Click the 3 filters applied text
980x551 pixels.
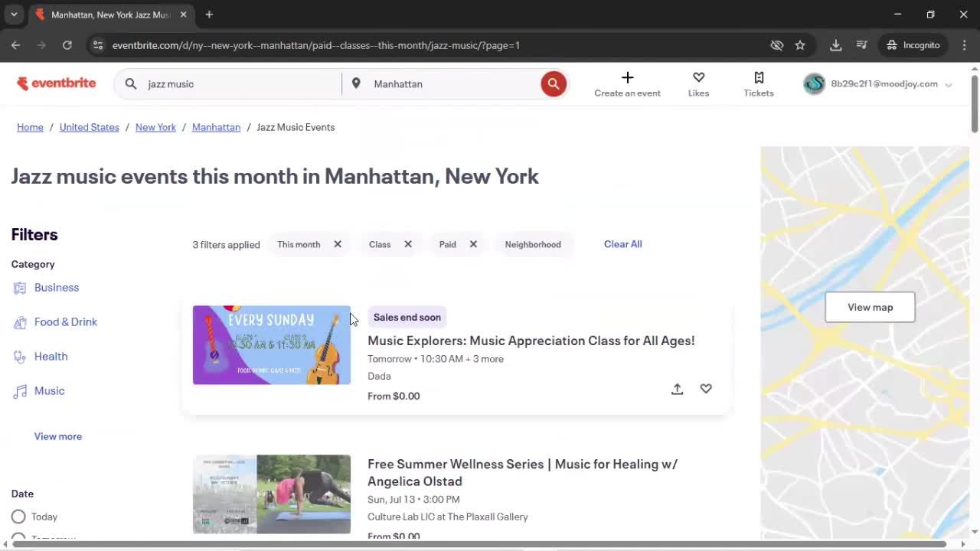click(x=226, y=245)
